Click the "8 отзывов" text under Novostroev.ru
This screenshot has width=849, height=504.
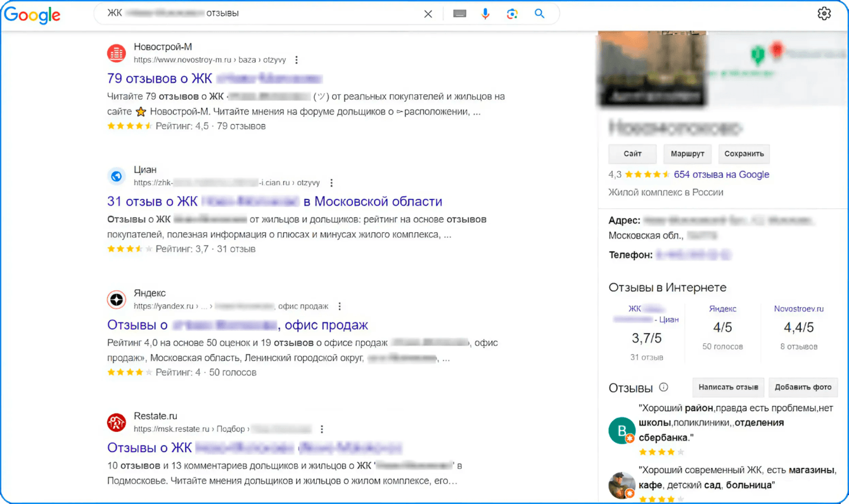click(x=799, y=346)
